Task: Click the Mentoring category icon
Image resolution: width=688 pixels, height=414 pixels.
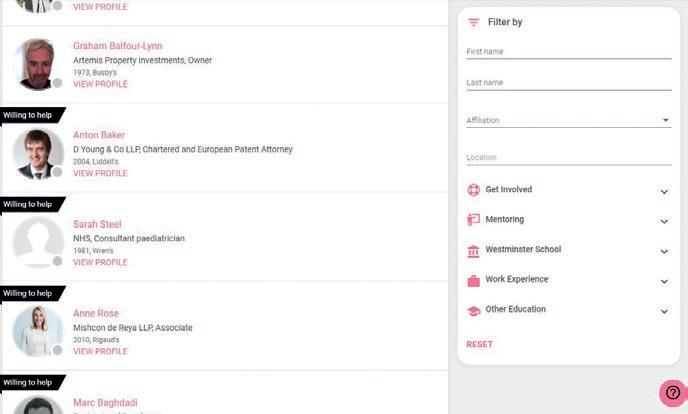Action: pos(474,220)
